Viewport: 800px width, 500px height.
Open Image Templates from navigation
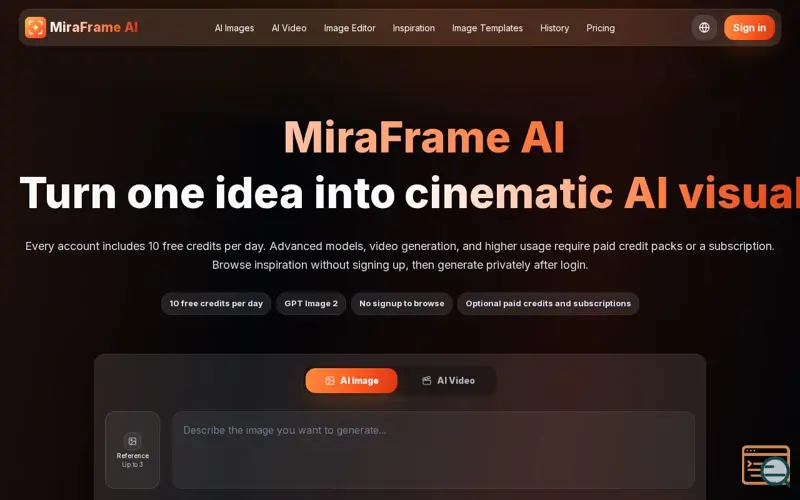pos(487,28)
